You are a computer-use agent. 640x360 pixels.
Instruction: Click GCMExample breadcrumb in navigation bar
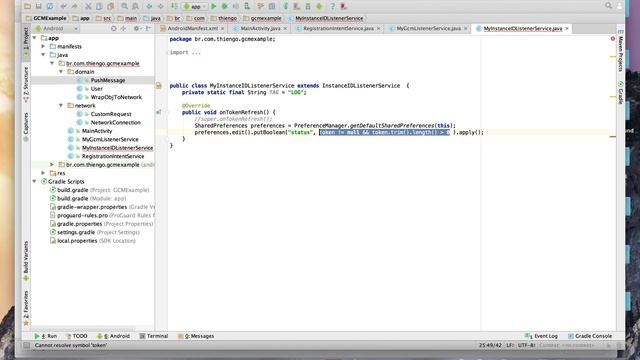click(45, 18)
